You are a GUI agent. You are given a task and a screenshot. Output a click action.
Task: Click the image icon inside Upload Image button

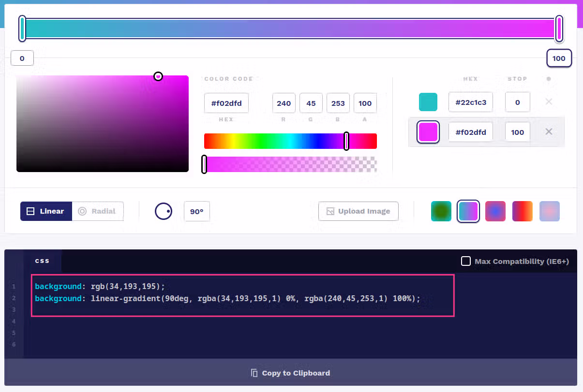(x=331, y=211)
